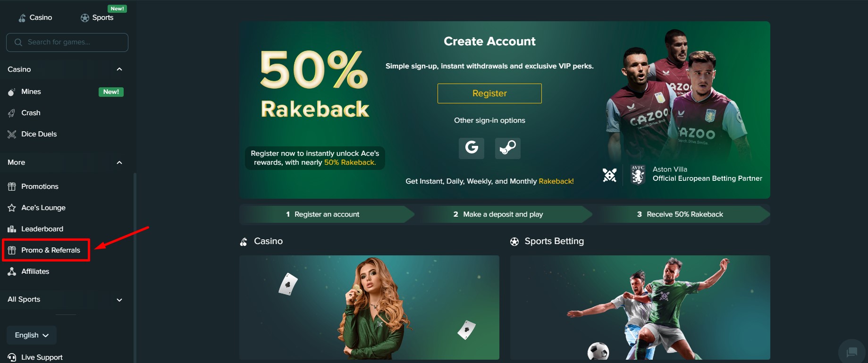Screen dimensions: 868x363
Task: Open the Leaderboard page
Action: click(65, 229)
